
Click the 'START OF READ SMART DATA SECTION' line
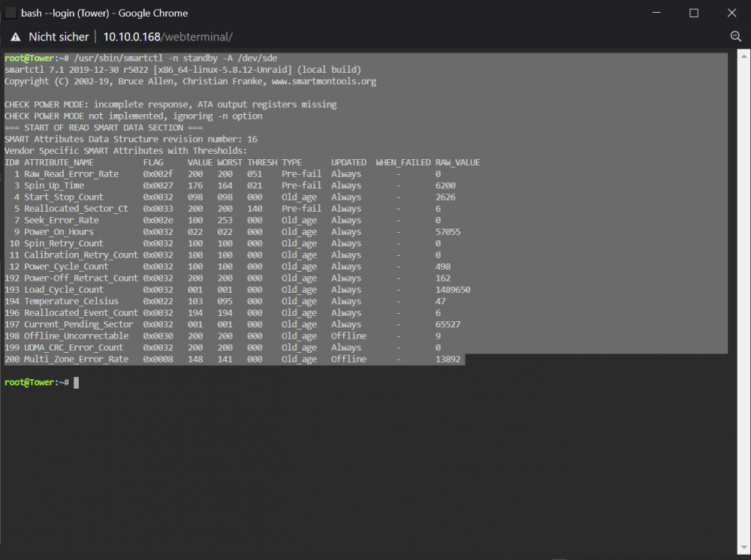[104, 128]
